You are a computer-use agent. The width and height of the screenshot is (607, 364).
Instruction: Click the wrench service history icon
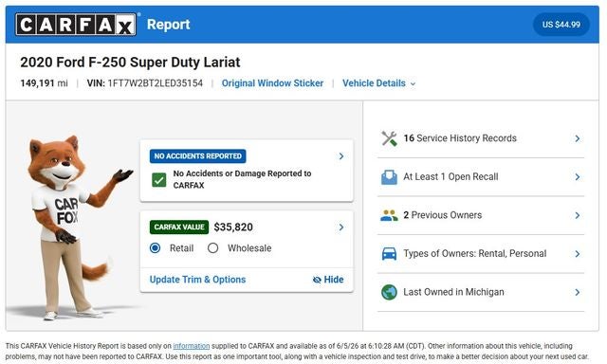coord(389,138)
